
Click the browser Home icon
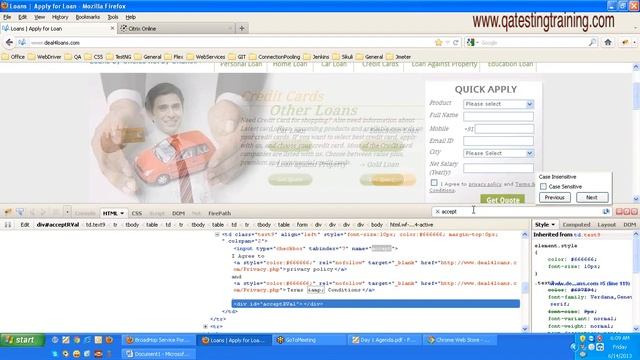[608, 42]
